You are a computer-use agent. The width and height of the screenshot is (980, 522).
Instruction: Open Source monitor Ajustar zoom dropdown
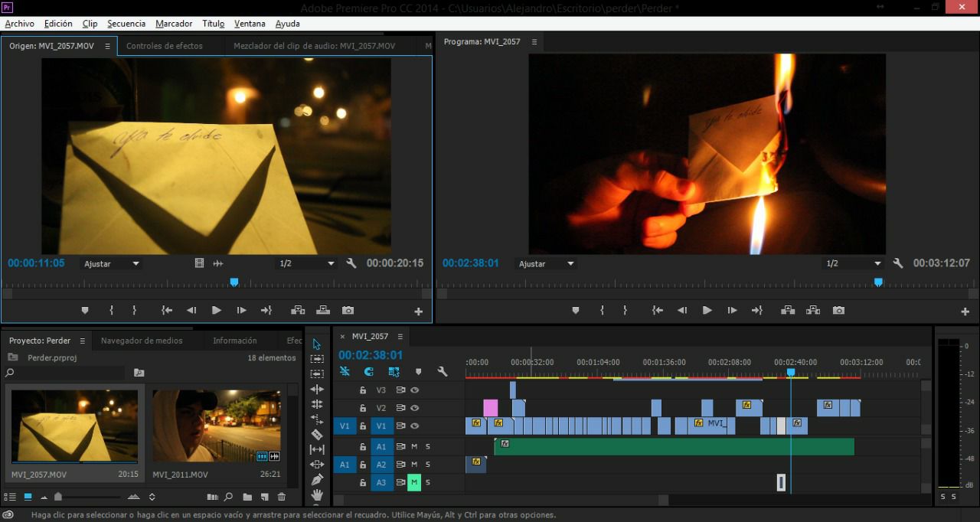(x=112, y=263)
